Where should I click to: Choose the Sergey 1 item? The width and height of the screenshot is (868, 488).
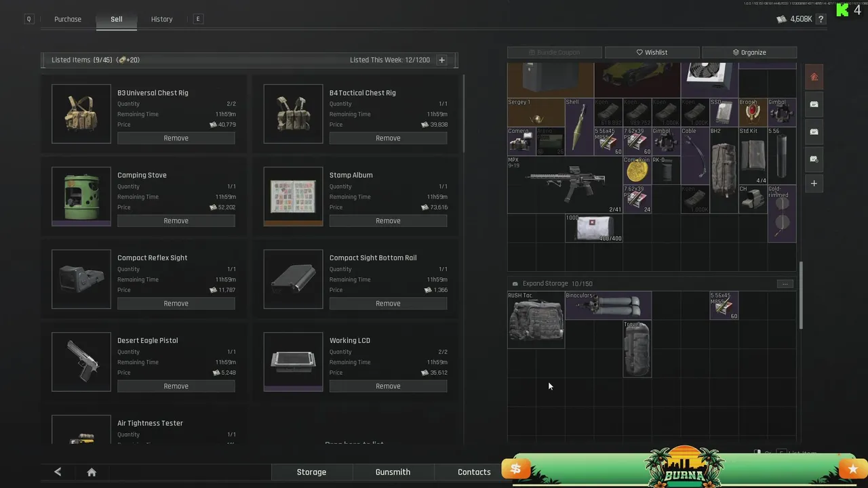coord(536,112)
